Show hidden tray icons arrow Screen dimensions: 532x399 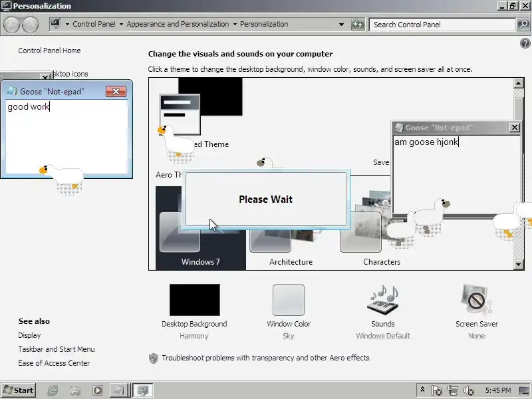(x=422, y=390)
